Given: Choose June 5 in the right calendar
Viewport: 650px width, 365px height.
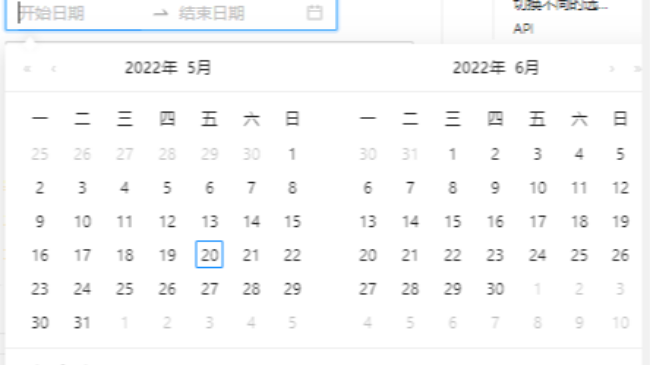Looking at the screenshot, I should (620, 154).
